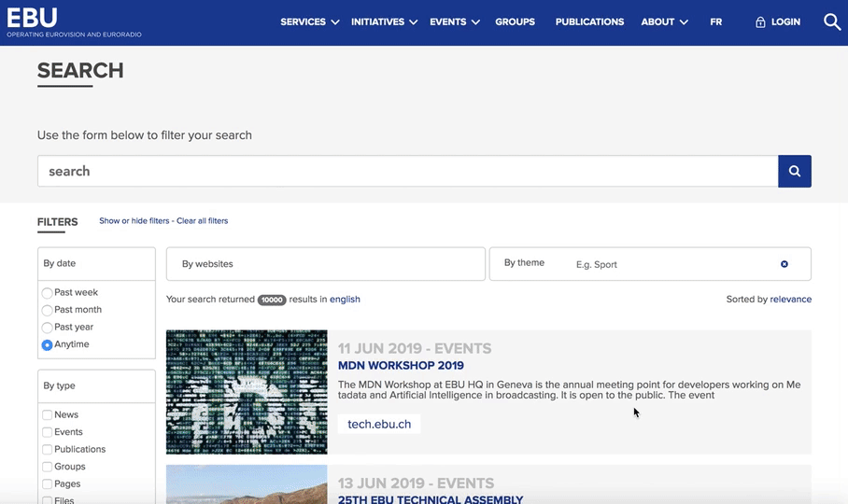Screen dimensions: 848x504
Task: Open the About dropdown menu
Action: point(664,21)
